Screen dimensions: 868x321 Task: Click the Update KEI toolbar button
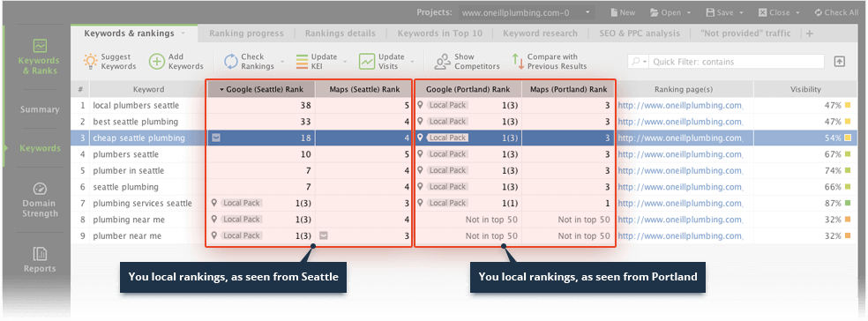317,62
